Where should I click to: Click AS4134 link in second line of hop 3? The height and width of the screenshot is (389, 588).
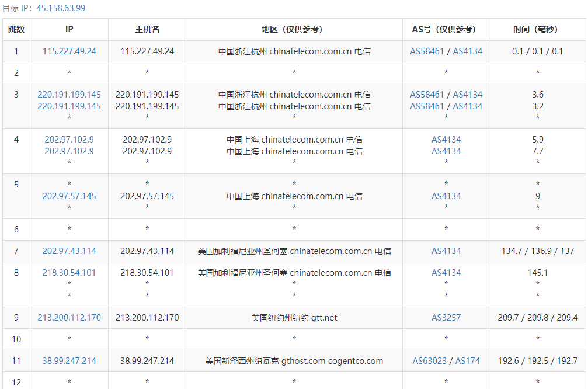[x=468, y=106]
